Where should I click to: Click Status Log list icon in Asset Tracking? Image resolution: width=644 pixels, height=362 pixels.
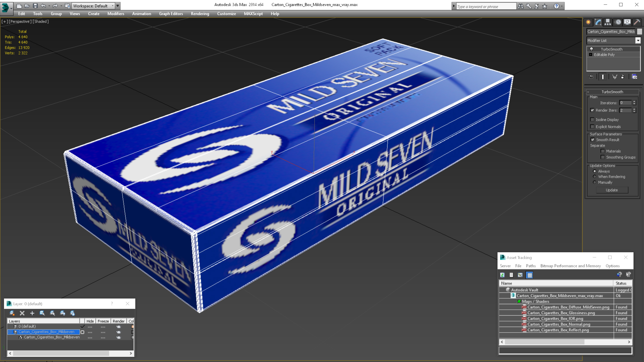(x=511, y=275)
